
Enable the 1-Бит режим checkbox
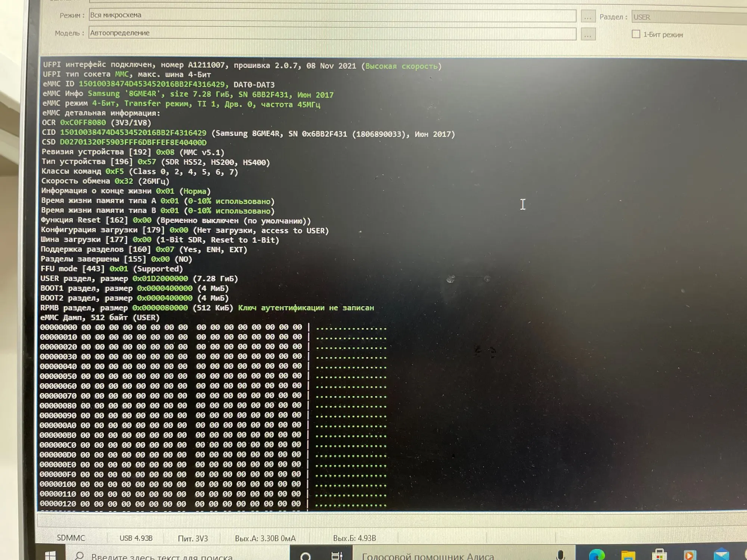coord(636,34)
